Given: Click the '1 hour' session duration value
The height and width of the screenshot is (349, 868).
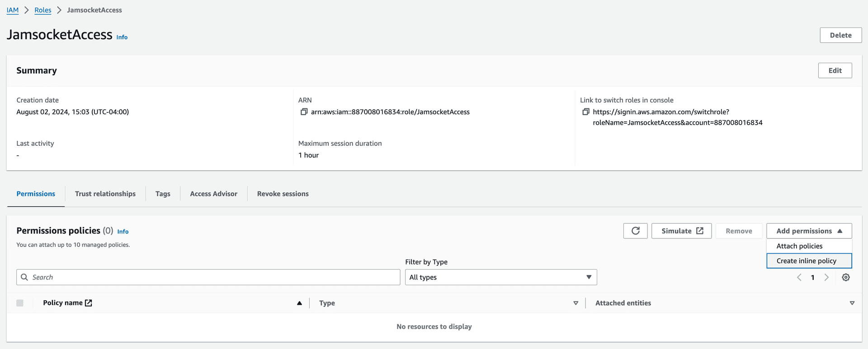Looking at the screenshot, I should (308, 155).
